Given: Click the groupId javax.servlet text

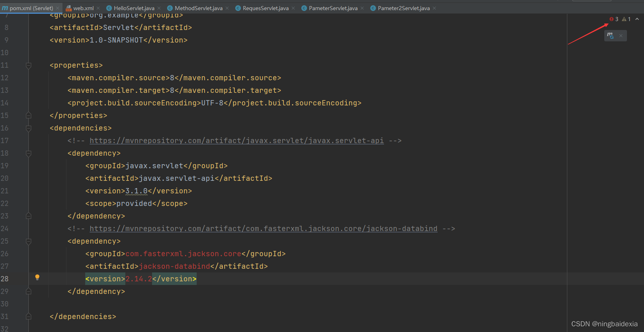Looking at the screenshot, I should point(155,166).
